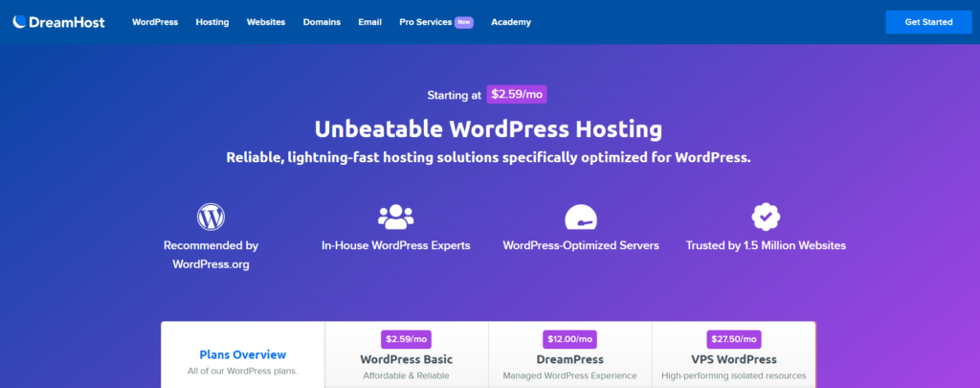980x388 pixels.
Task: Click the speedometer optimized servers icon
Action: (x=581, y=217)
